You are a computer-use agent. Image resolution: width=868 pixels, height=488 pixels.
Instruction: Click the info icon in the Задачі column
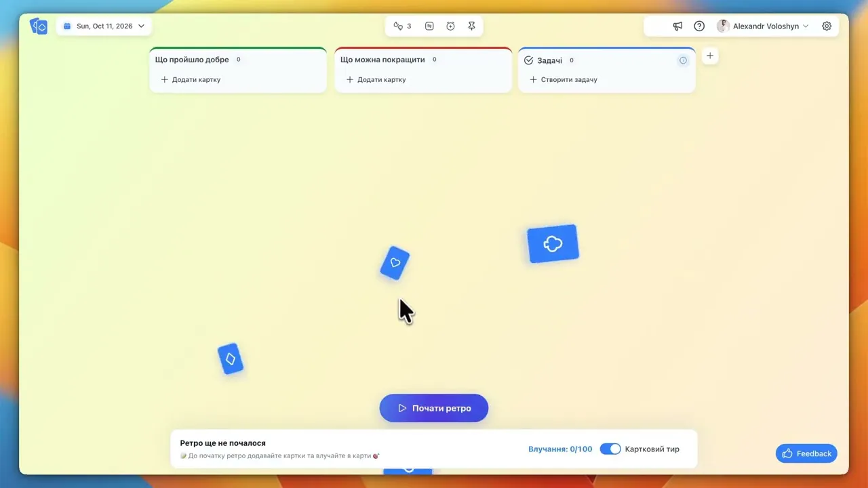683,60
